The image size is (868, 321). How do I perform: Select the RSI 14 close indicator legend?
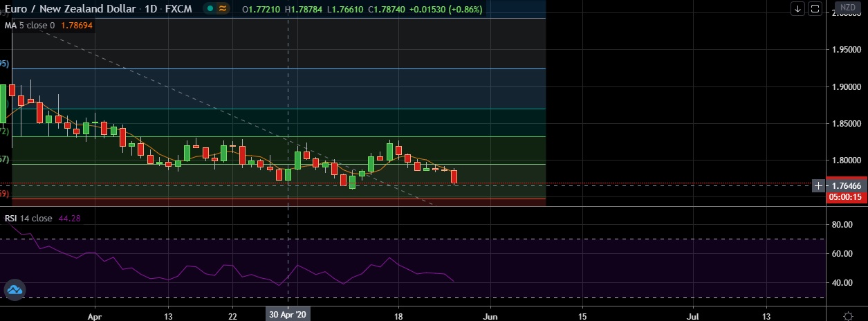(28, 218)
